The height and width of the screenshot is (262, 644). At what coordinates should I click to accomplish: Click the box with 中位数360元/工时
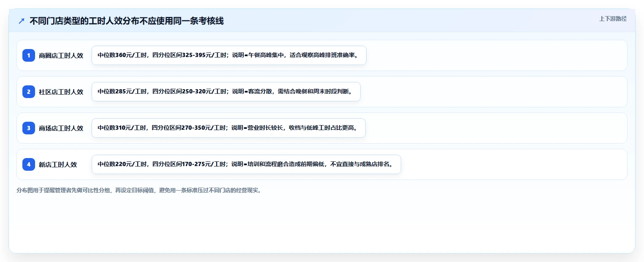pyautogui.click(x=229, y=55)
